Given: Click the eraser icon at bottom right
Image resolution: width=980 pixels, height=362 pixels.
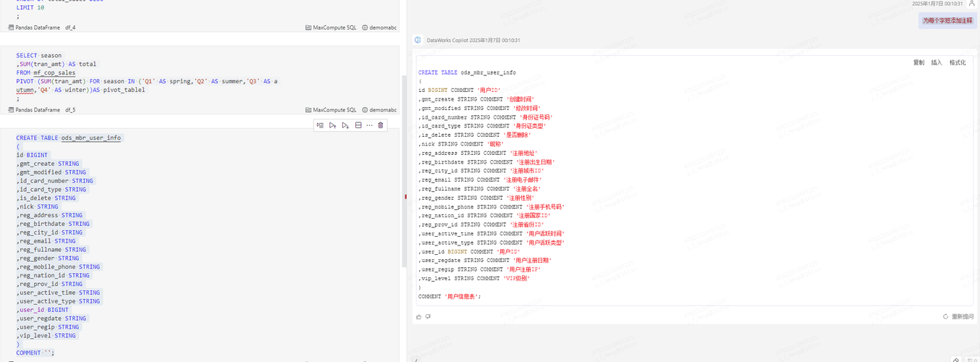Looking at the screenshot, I should tap(956, 359).
